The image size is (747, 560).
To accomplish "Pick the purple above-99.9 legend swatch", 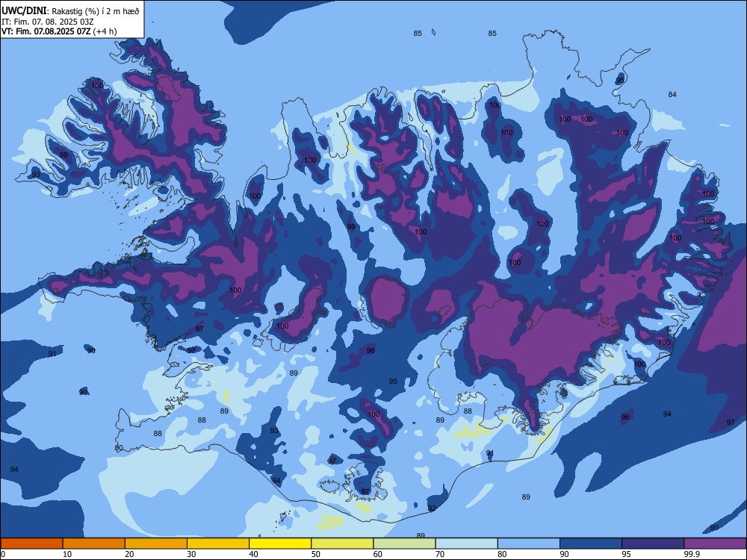I will click(x=715, y=544).
